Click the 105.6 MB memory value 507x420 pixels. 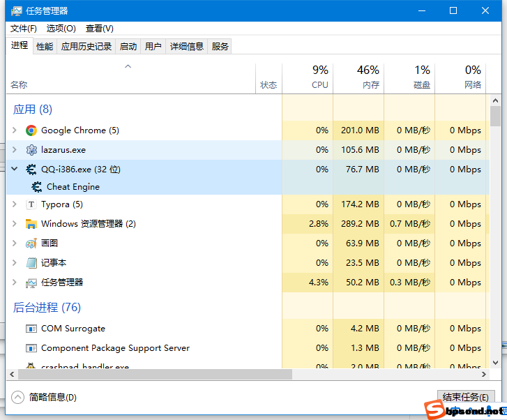pos(360,150)
